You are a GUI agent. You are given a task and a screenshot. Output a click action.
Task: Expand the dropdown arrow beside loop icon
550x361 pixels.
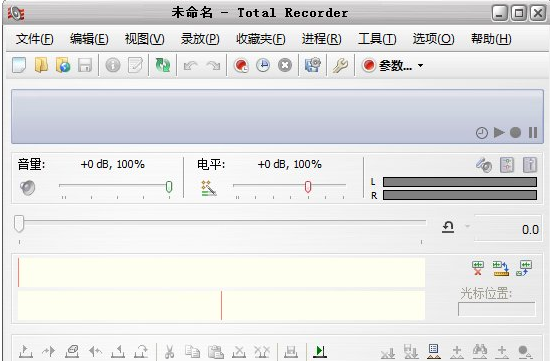pyautogui.click(x=467, y=226)
